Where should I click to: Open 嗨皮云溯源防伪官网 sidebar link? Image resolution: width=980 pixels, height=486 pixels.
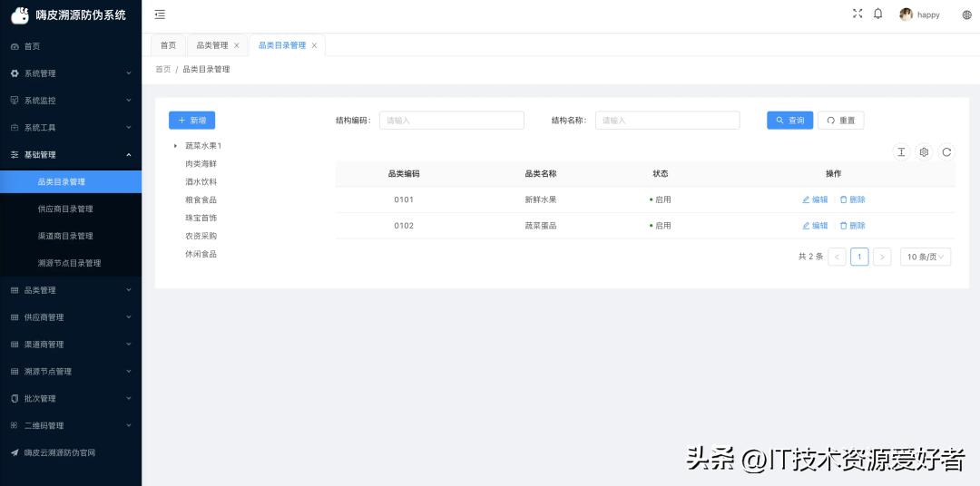(71, 452)
